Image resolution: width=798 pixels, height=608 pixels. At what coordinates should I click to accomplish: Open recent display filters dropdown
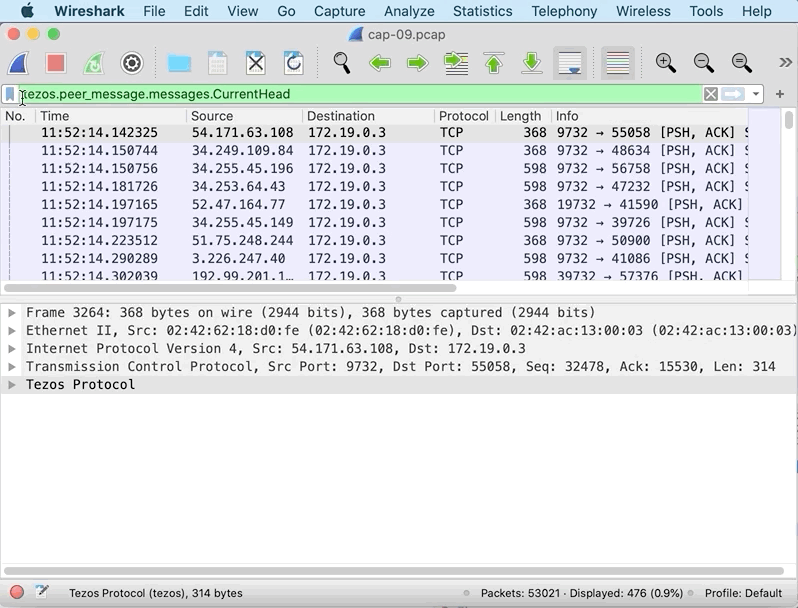(756, 94)
